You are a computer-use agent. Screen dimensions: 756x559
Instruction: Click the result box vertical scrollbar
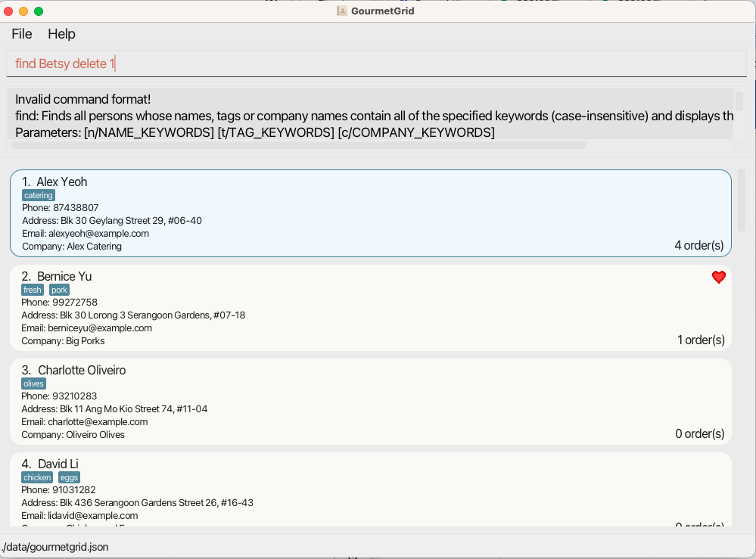coord(739,101)
